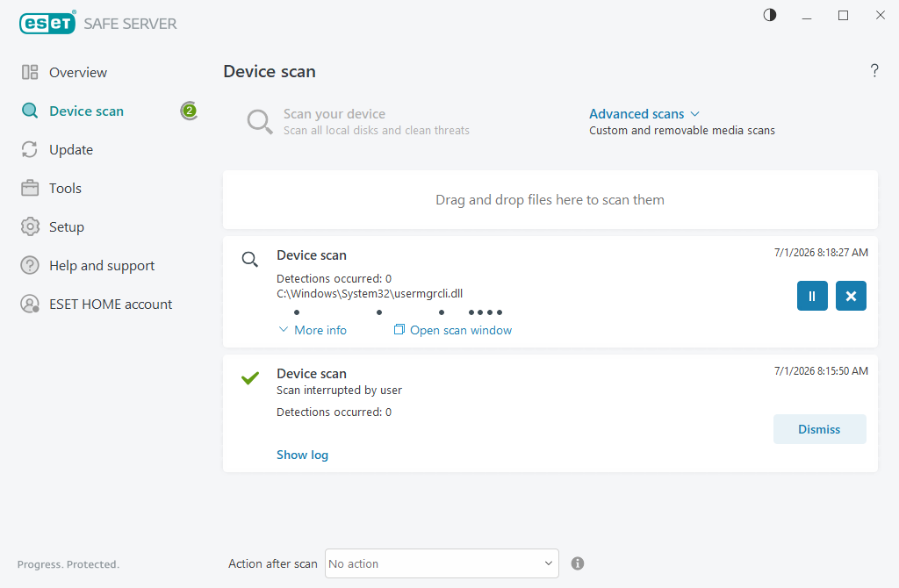Toggle the contrast theme icon
Screen dimensions: 899x588
(769, 16)
